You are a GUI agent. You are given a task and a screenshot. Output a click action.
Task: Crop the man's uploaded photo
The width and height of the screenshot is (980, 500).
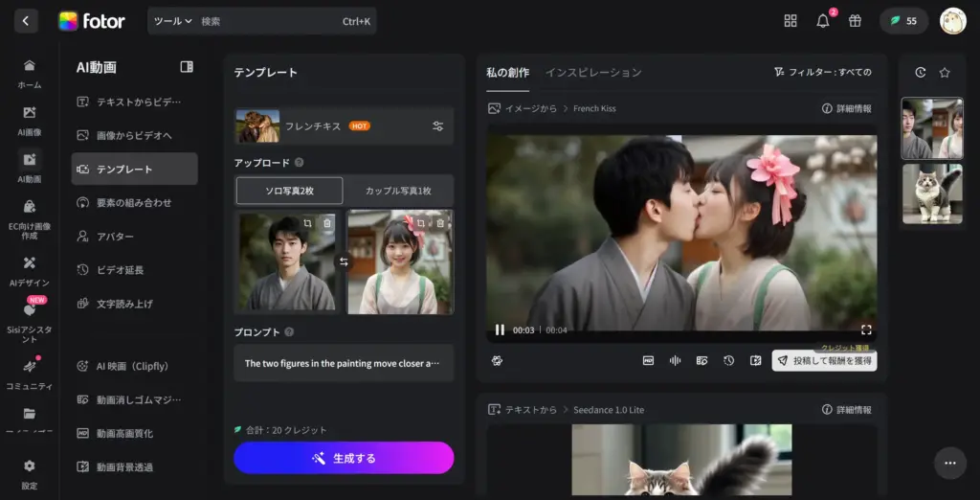point(307,223)
